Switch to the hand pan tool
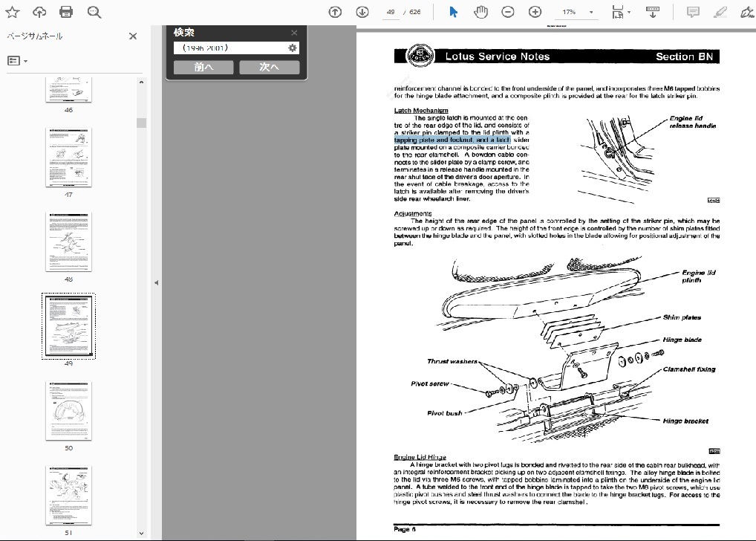The width and height of the screenshot is (756, 541). tap(480, 12)
